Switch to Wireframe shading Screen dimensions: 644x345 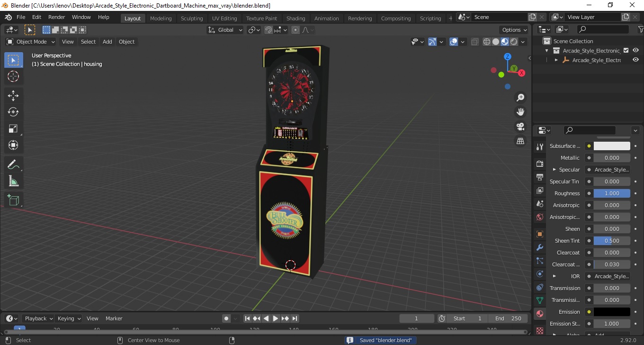click(487, 42)
